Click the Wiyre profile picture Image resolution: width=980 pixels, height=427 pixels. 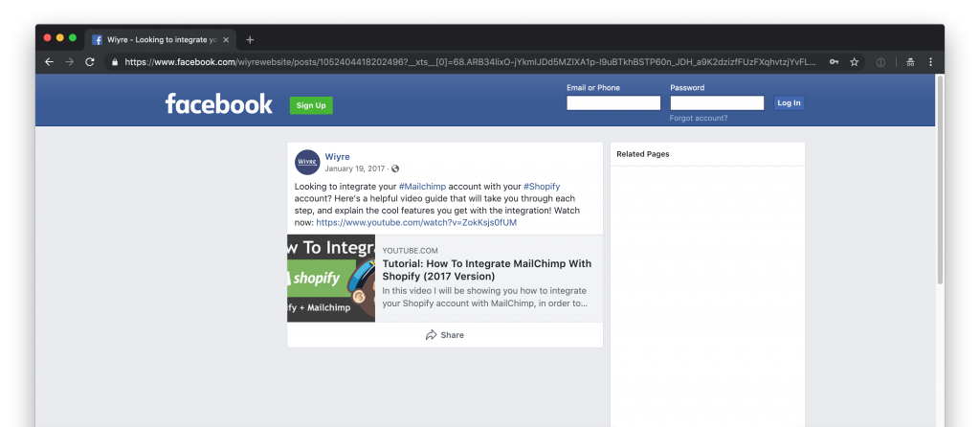pos(307,162)
